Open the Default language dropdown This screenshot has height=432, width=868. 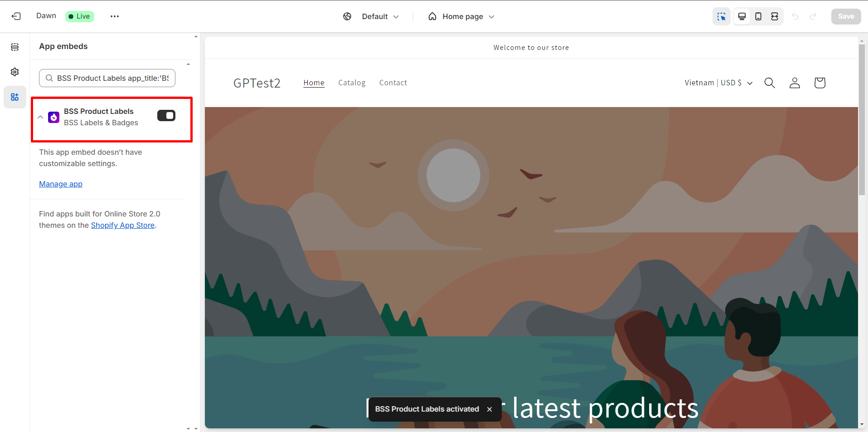point(380,16)
